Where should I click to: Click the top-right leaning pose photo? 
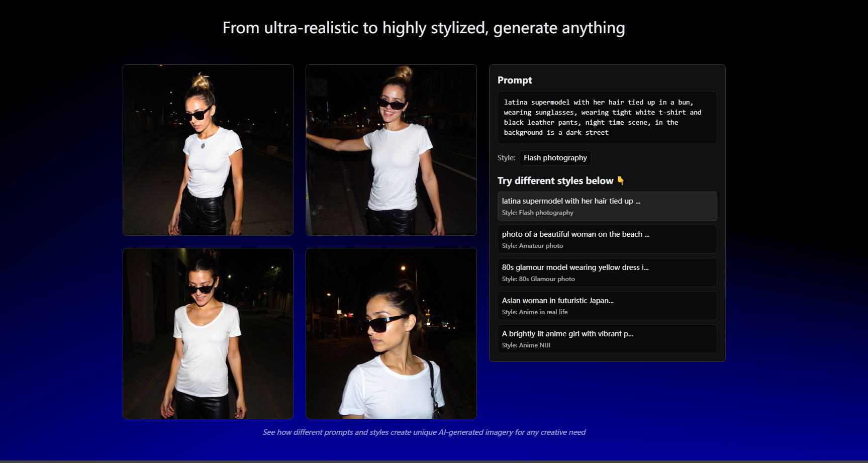(x=391, y=149)
